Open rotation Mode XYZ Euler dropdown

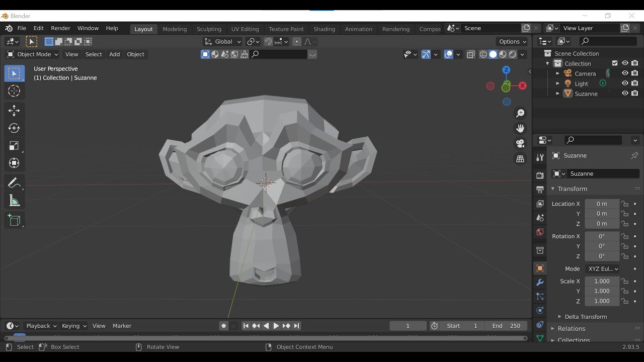click(x=602, y=269)
